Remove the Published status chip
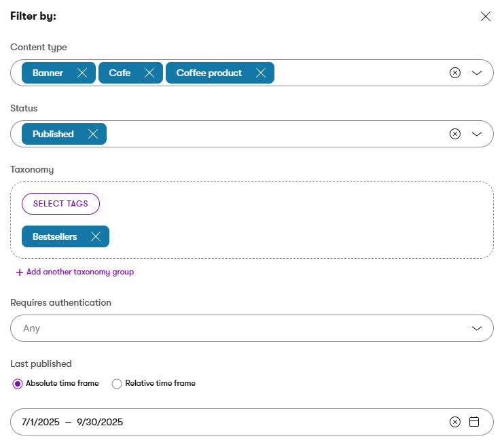This screenshot has height=445, width=504. pyautogui.click(x=93, y=134)
